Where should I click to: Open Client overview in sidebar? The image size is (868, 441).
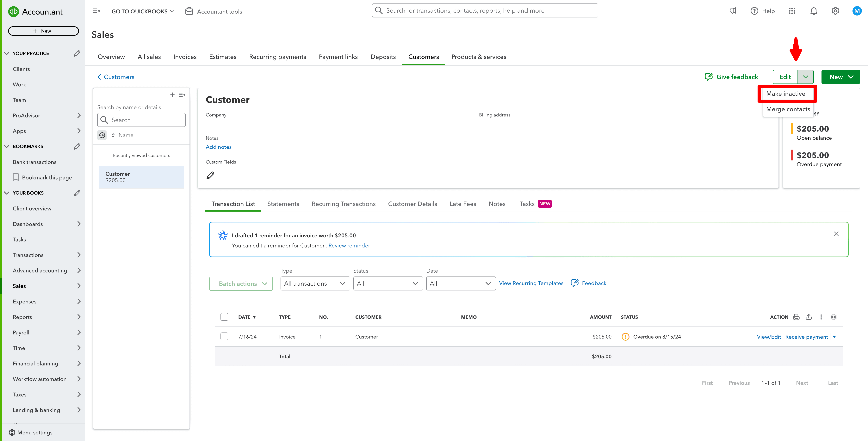point(32,208)
